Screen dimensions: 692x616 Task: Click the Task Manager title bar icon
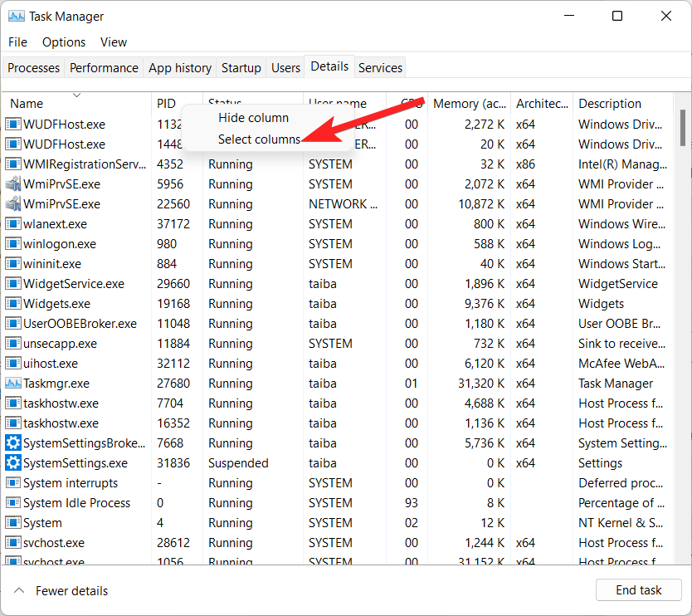click(x=17, y=16)
